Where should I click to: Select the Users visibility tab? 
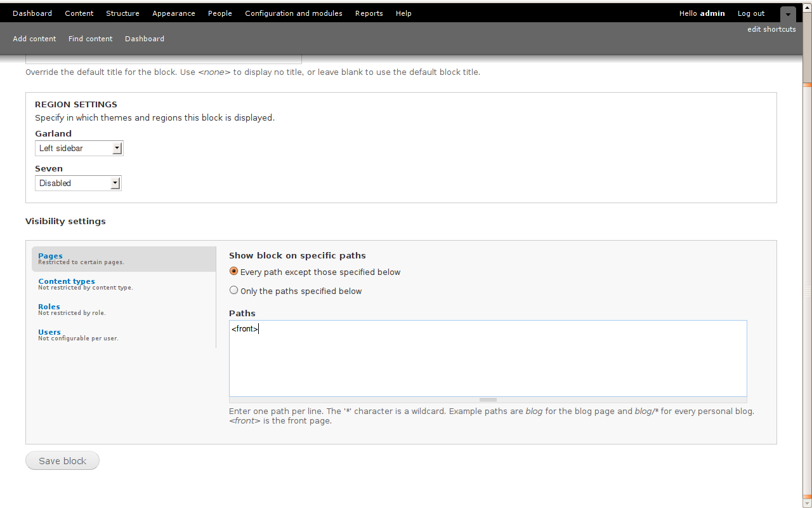click(49, 332)
